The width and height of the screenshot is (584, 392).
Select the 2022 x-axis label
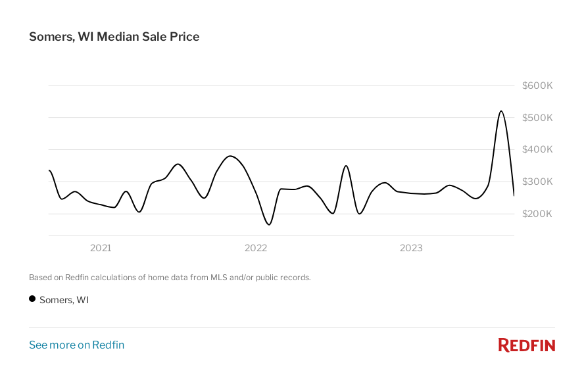point(256,248)
